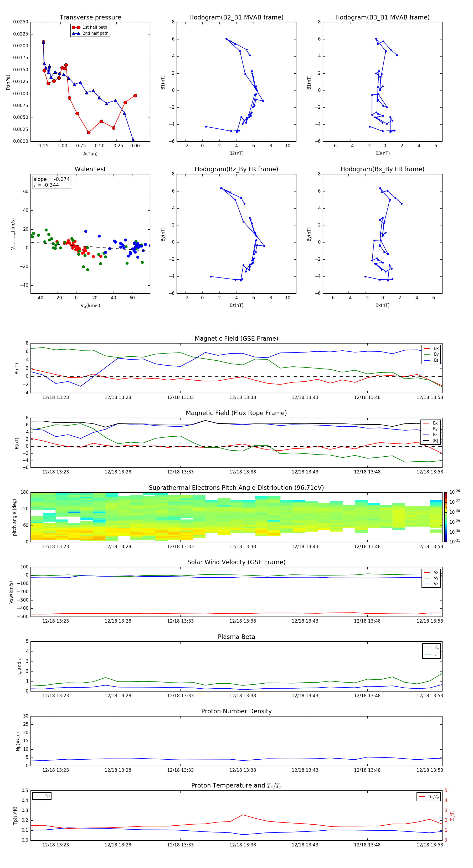Click the Suprathermal Electrons Pitch Angle title
Screen dimensions: 473x868
click(x=236, y=488)
